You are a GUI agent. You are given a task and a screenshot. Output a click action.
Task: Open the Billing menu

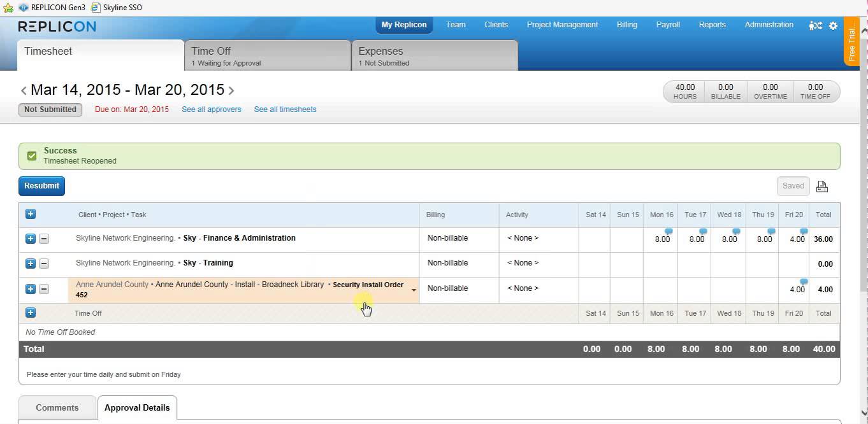[627, 25]
